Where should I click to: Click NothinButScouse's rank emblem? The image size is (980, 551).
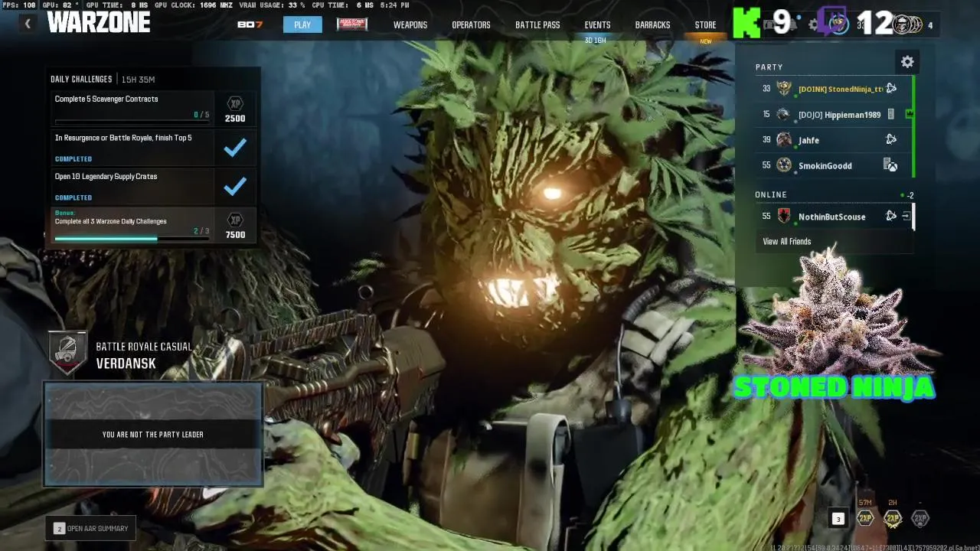tap(784, 217)
